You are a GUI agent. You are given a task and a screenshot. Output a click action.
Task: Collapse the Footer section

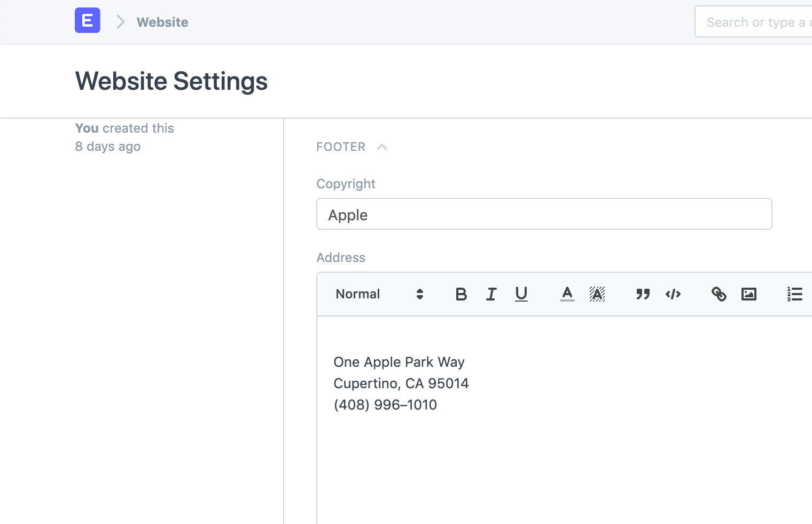381,147
